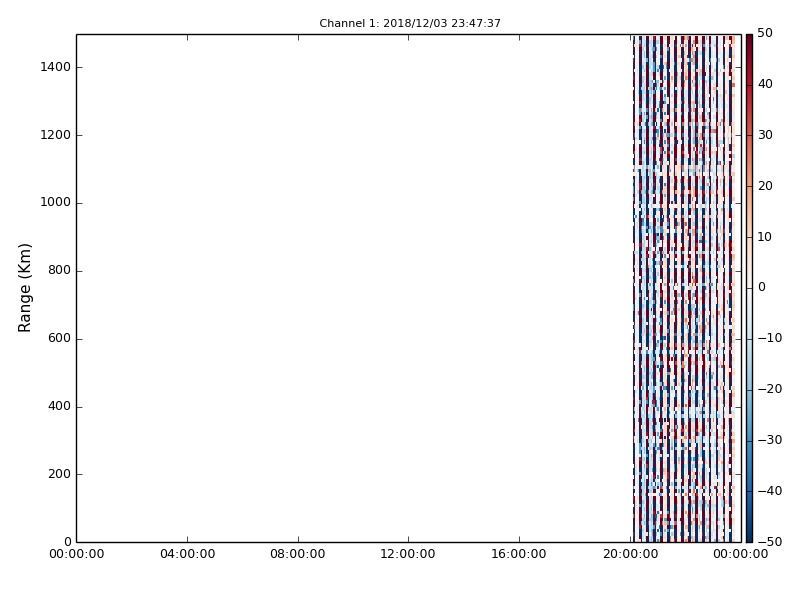Click the plot title 'Channel 1: 2018/12/03 23:47:37'

[x=410, y=23]
